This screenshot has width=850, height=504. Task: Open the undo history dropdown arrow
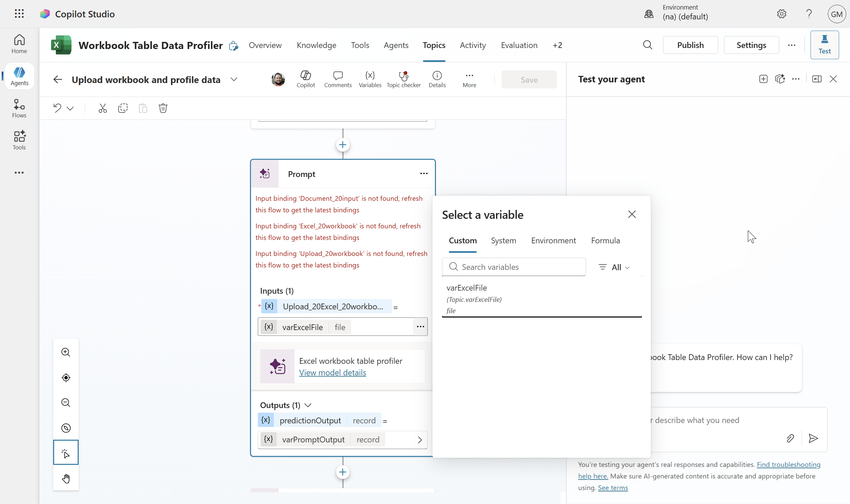tap(70, 109)
